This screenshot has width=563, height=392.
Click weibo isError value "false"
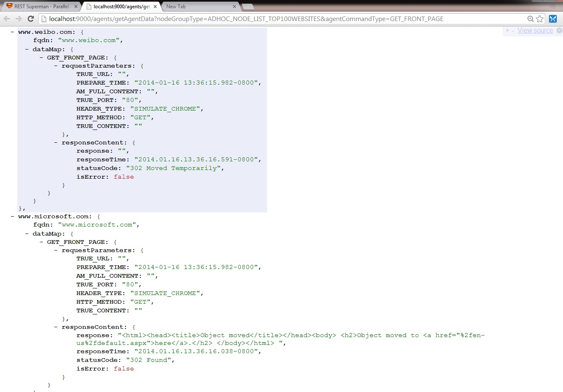(x=124, y=177)
